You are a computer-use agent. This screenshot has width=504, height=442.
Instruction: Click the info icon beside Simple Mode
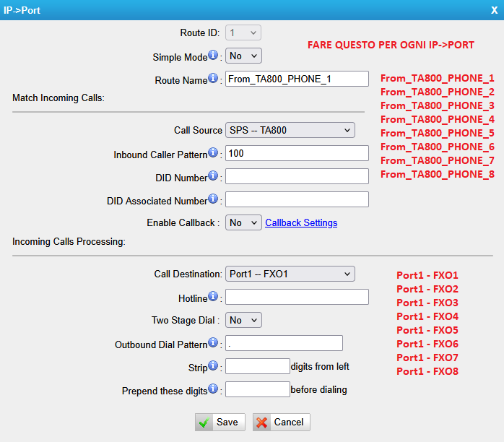click(214, 56)
